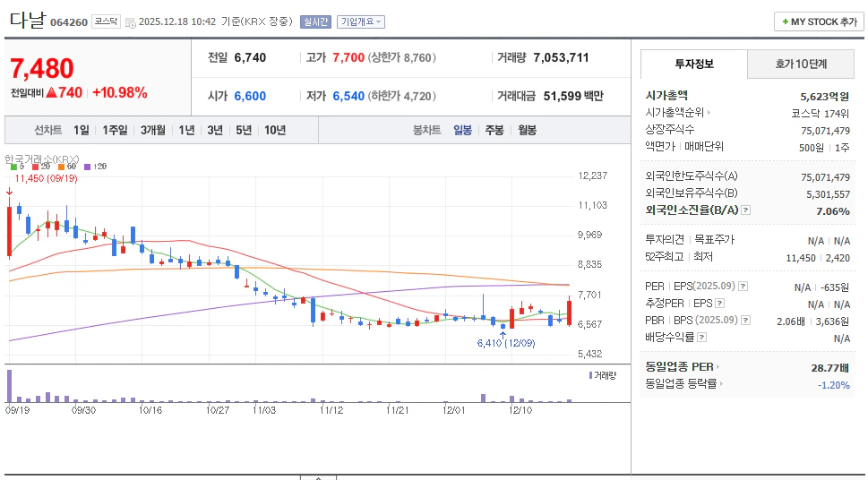Screen dimensions: 868x480
Task: Select the 3개월 line chart period
Action: pos(153,130)
